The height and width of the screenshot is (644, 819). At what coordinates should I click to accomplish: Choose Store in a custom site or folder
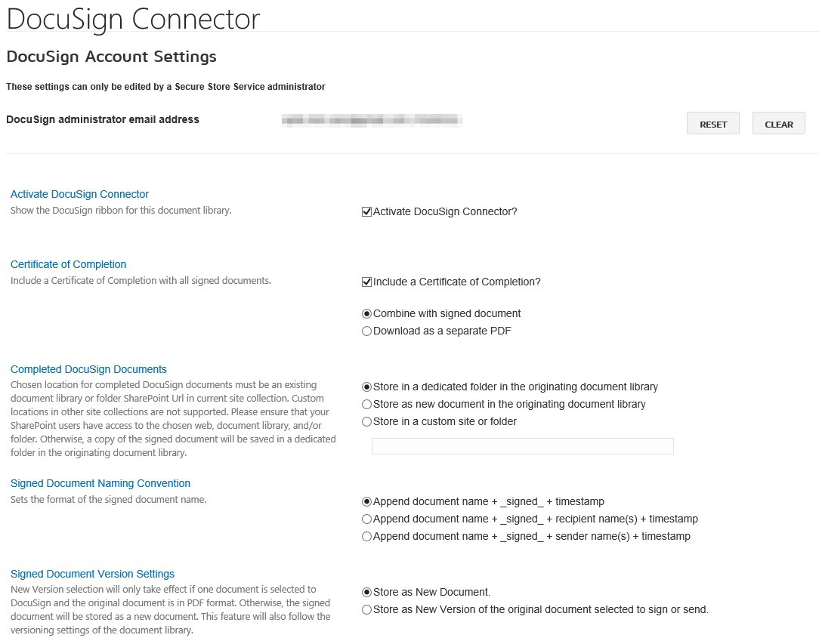click(366, 421)
